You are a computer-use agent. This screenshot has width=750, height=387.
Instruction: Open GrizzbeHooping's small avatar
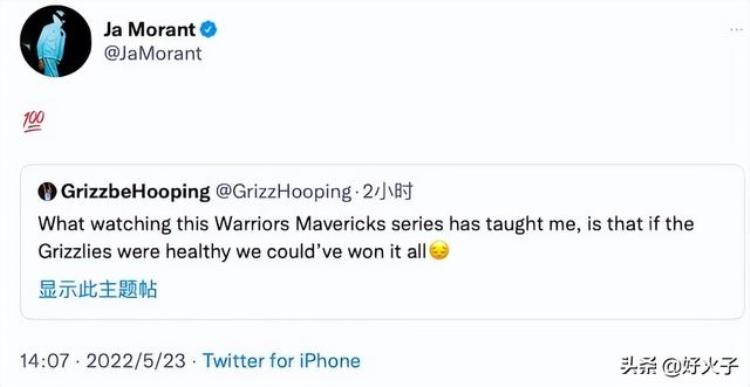(x=47, y=192)
